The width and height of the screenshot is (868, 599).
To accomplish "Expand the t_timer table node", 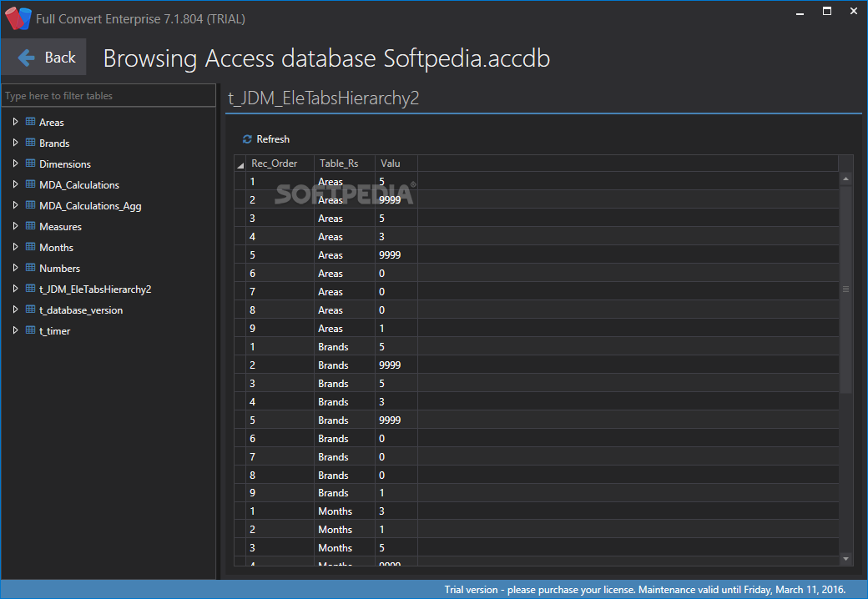I will (16, 330).
